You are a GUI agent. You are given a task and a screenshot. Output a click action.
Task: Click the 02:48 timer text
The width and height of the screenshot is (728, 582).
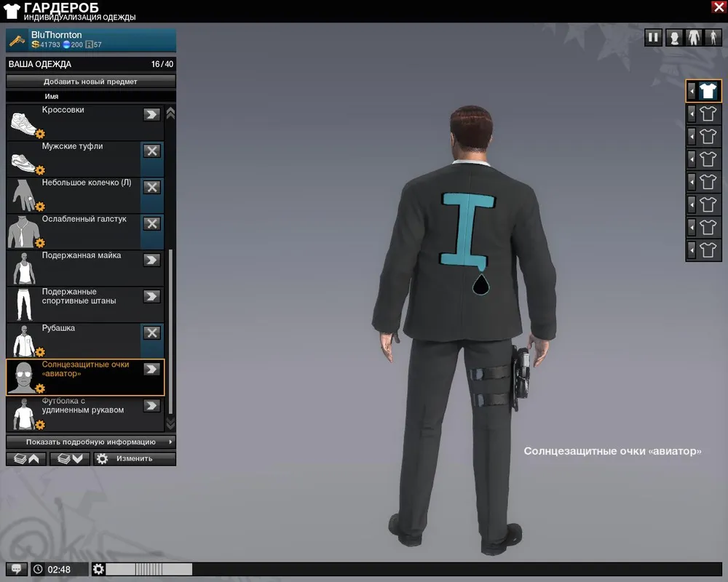click(59, 570)
